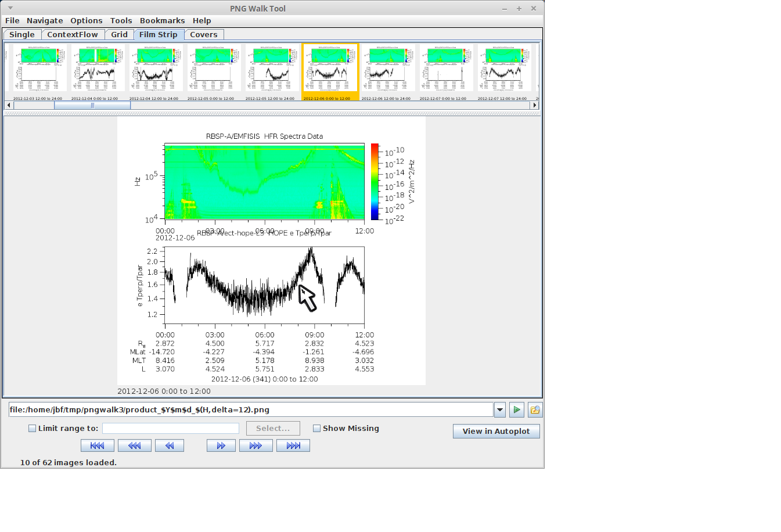Image resolution: width=781 pixels, height=532 pixels.
Task: Click the View in Autoplot button
Action: click(x=496, y=432)
